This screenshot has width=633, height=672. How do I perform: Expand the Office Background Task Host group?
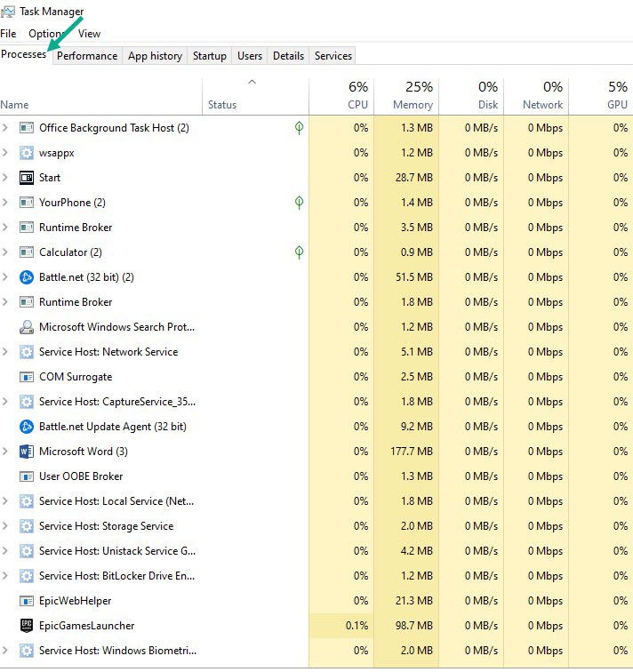pos(5,128)
